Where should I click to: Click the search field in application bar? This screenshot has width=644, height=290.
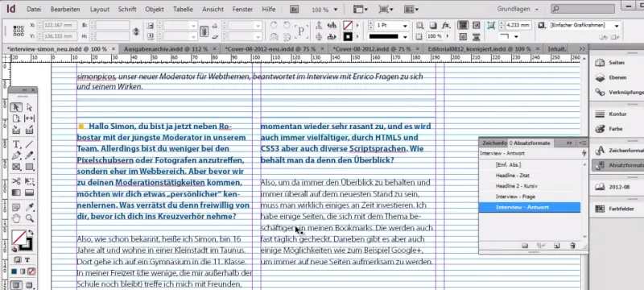click(582, 9)
